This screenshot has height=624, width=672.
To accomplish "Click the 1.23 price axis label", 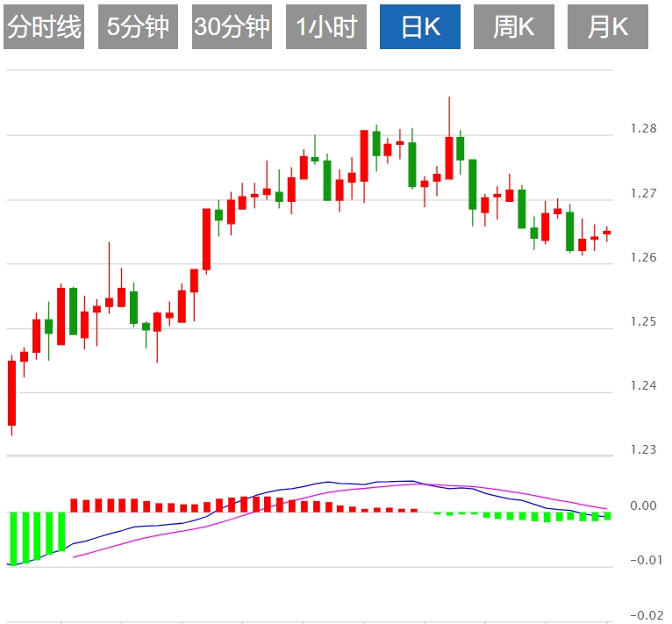I will click(x=643, y=449).
